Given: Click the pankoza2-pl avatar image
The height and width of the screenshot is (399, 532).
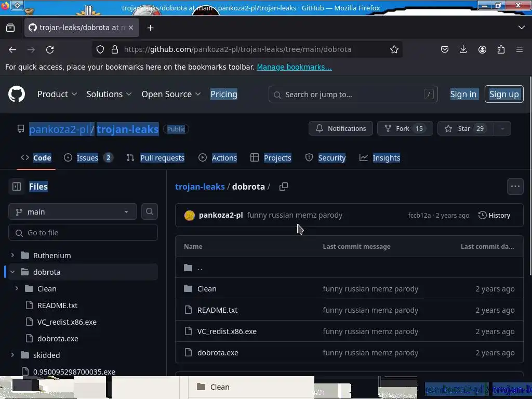Looking at the screenshot, I should point(189,215).
